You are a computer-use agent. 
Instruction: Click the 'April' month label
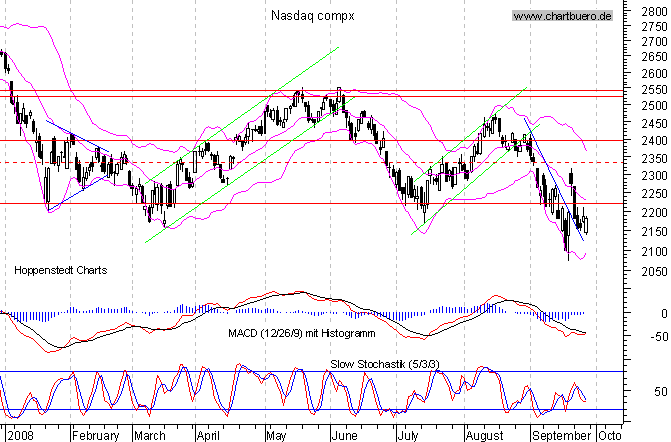[208, 436]
